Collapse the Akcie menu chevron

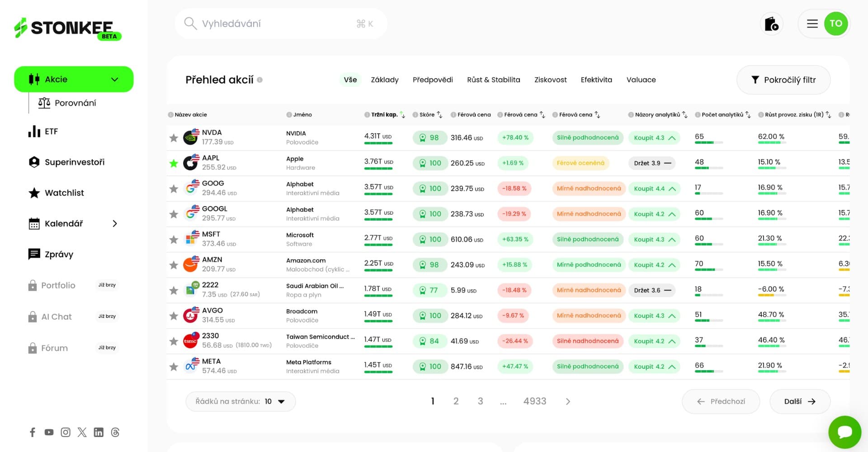(x=115, y=80)
